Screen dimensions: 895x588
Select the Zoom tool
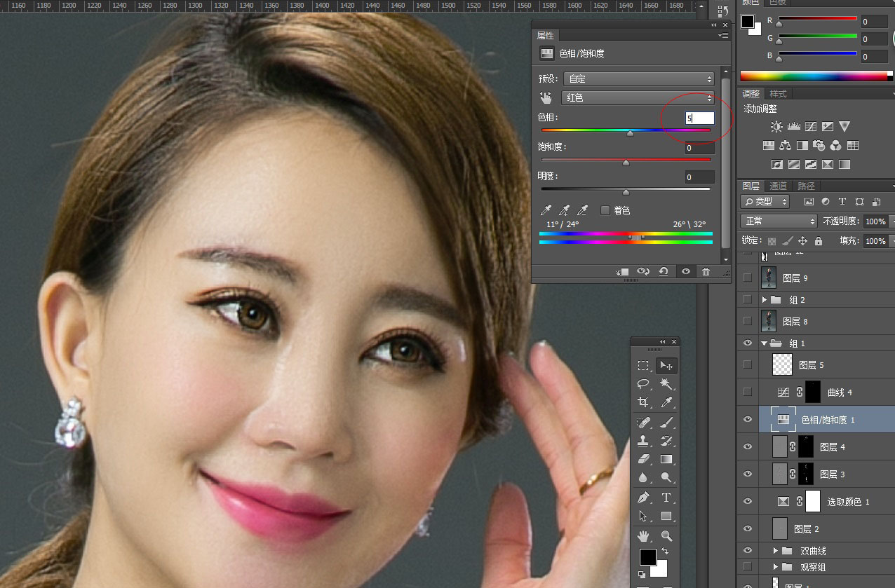[x=666, y=536]
